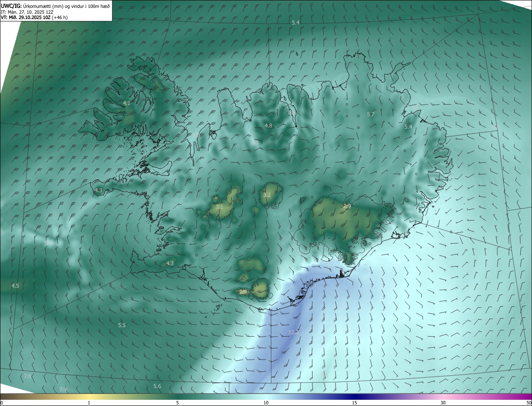This screenshot has height=406, width=532.
Task: Click the '2.9' value on Vatnajökull glacier
Action: [x=347, y=206]
